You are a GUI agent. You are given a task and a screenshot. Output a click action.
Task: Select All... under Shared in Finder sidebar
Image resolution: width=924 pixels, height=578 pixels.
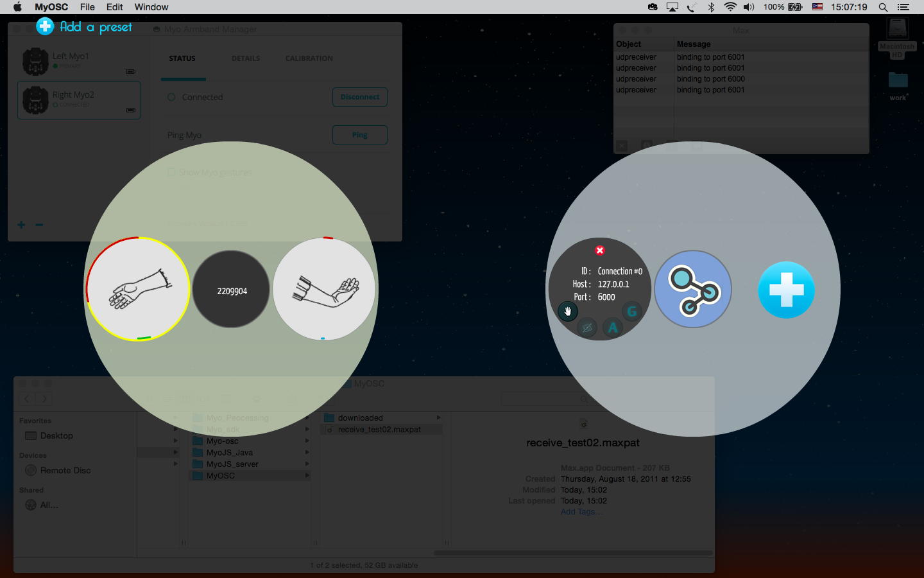pos(42,505)
